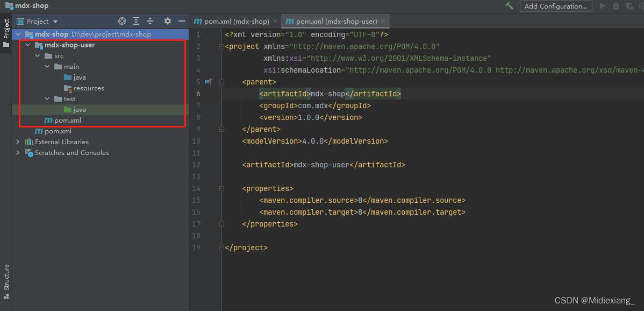Close the pom.xml (mdx-shop-user) tab
Image resolution: width=644 pixels, height=311 pixels.
pyautogui.click(x=383, y=22)
